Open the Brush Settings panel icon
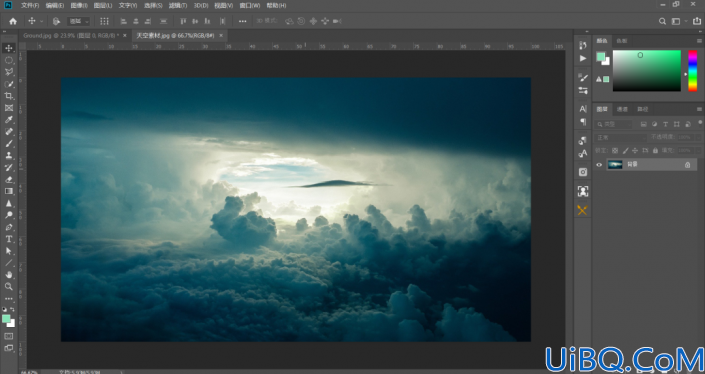The image size is (705, 374). [583, 90]
